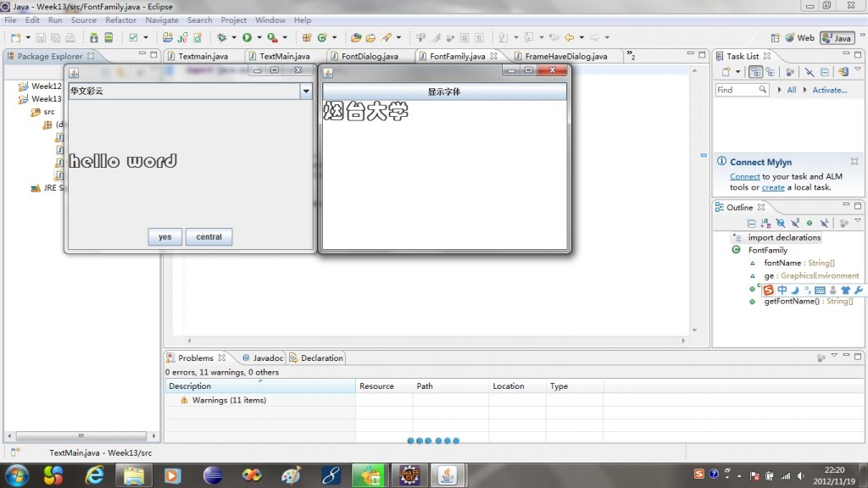Close the Connect Mylyn notice
Screen dimensions: 868x488
(854, 162)
